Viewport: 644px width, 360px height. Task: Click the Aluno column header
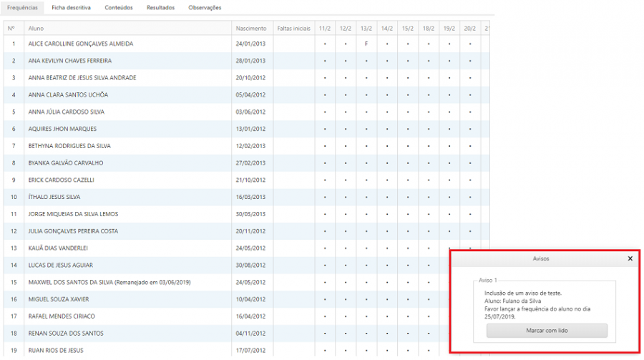pyautogui.click(x=36, y=28)
